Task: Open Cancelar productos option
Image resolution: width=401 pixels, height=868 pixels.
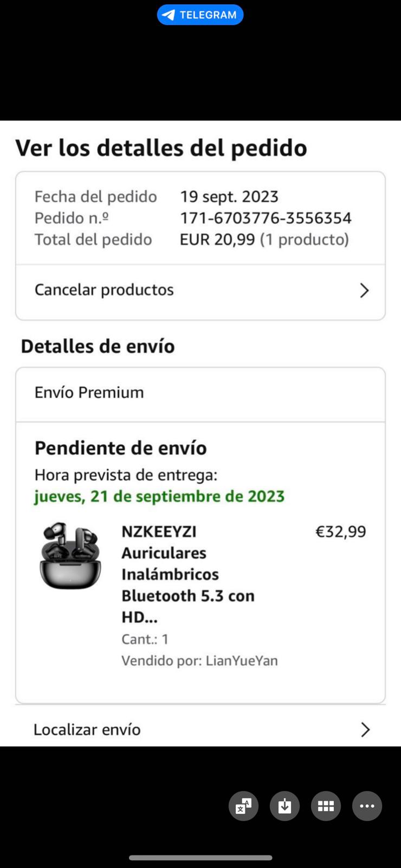Action: (x=200, y=290)
